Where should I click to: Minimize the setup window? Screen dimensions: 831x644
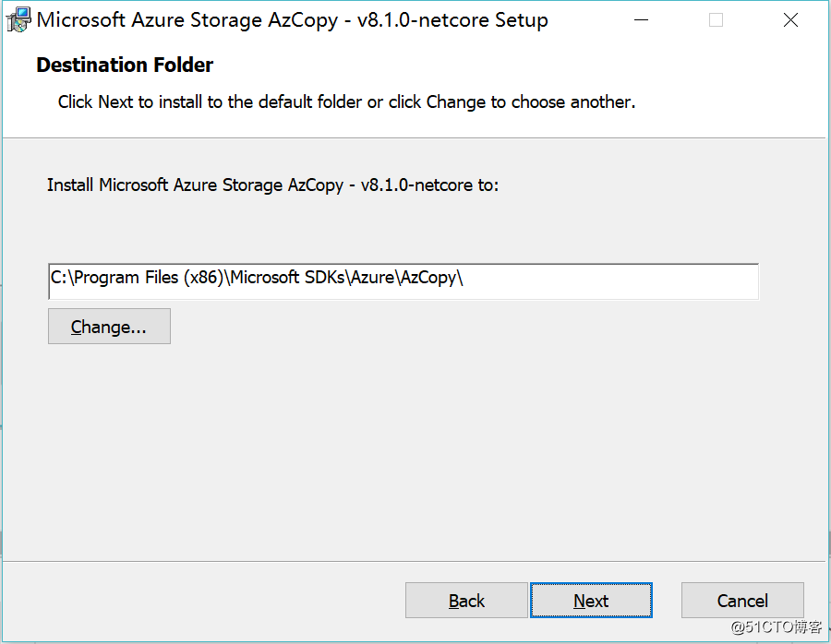pos(642,20)
